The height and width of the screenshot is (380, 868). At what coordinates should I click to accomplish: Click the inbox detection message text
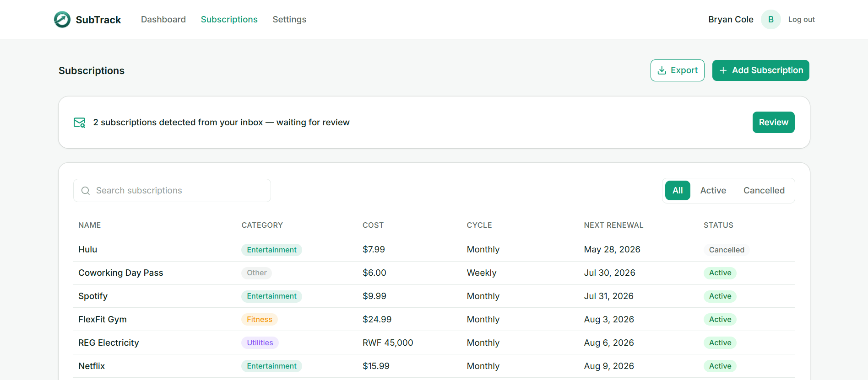(222, 123)
